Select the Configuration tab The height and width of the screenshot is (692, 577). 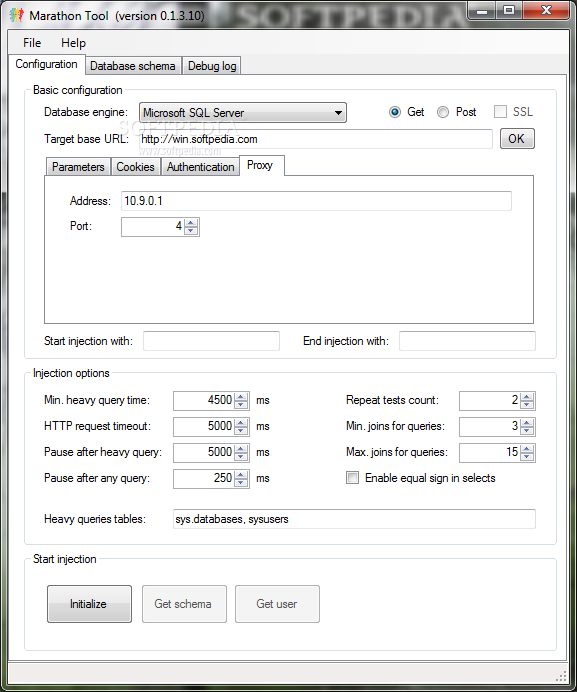click(x=46, y=64)
